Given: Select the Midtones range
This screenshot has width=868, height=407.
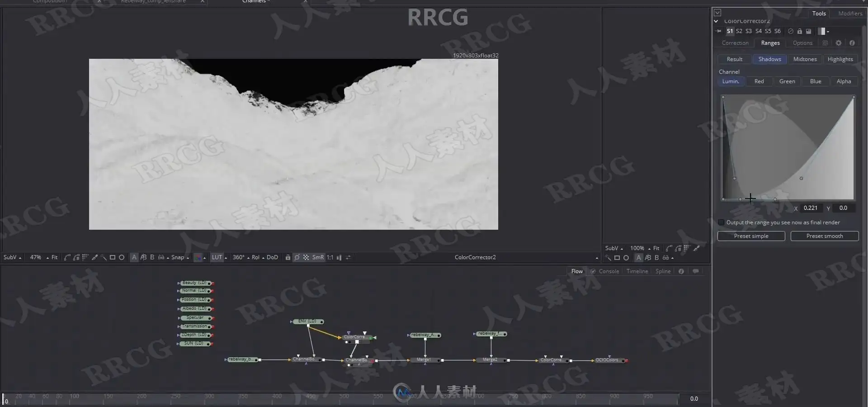Looking at the screenshot, I should click(x=805, y=59).
